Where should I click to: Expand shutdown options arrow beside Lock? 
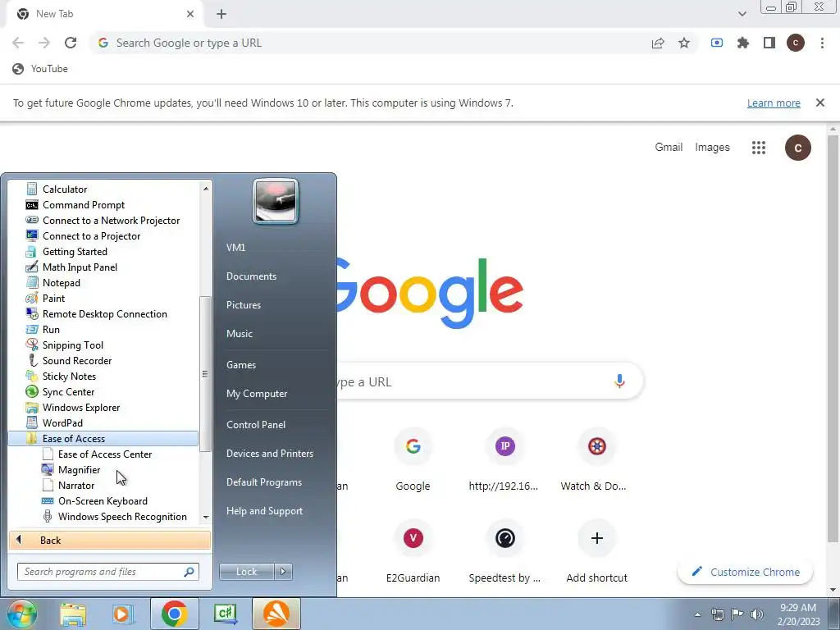click(283, 572)
